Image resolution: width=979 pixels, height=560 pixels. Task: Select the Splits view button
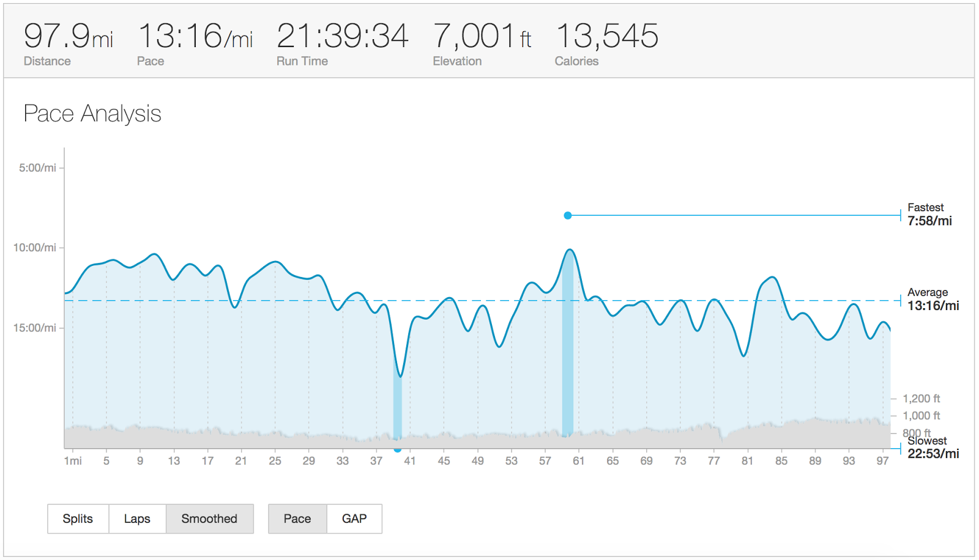78,518
